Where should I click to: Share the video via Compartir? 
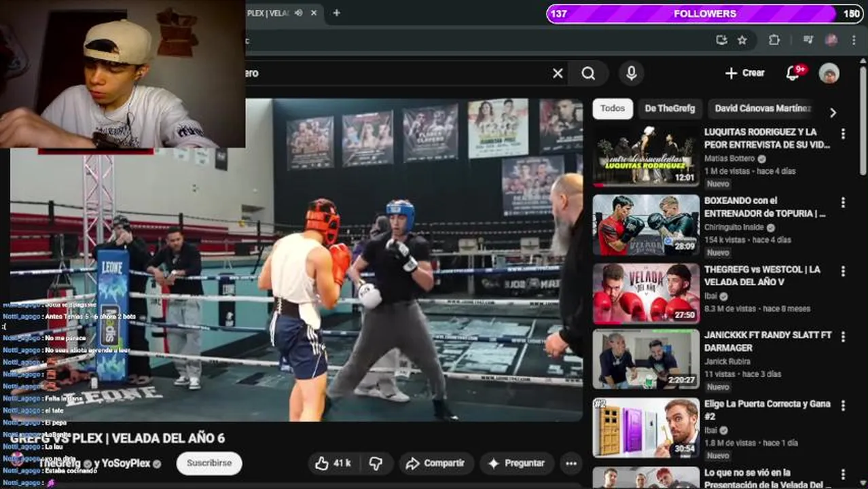click(x=435, y=463)
